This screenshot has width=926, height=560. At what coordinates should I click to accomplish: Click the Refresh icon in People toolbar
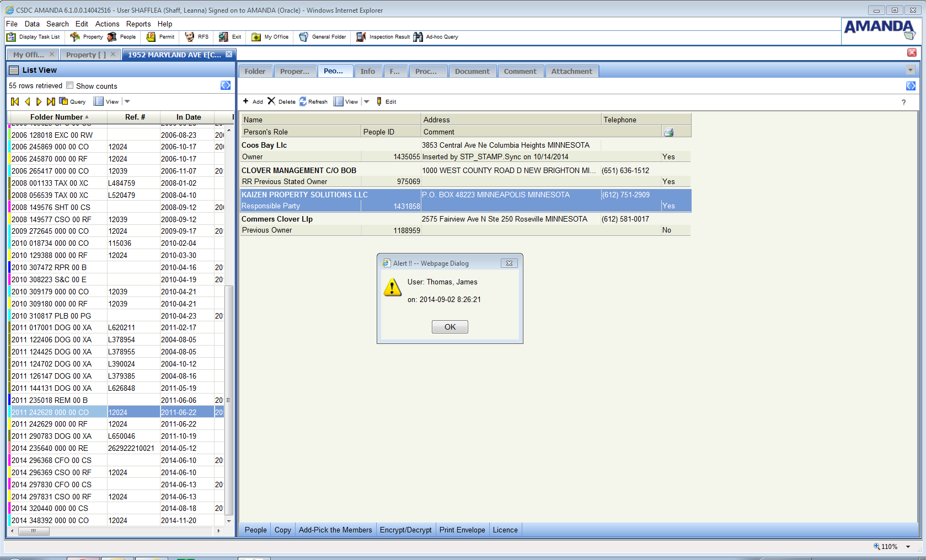click(303, 101)
